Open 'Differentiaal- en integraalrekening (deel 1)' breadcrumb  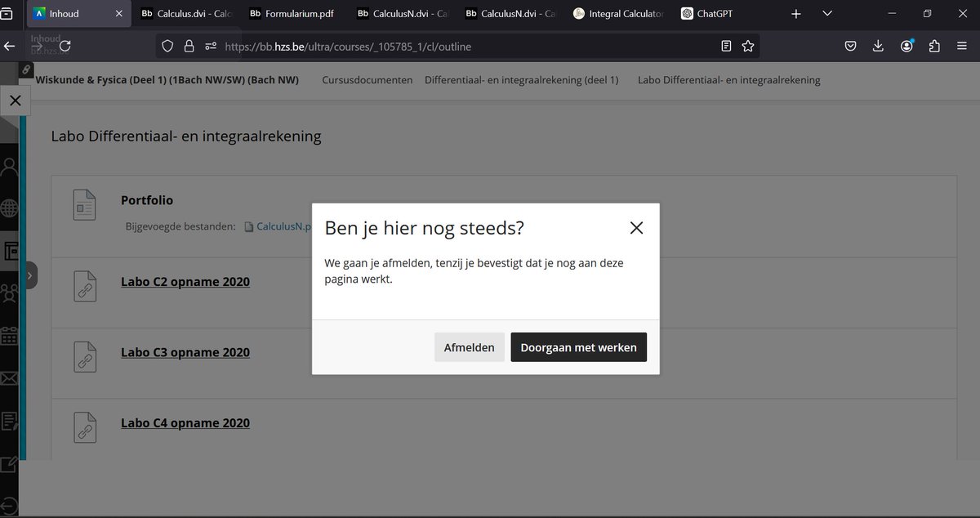point(522,80)
